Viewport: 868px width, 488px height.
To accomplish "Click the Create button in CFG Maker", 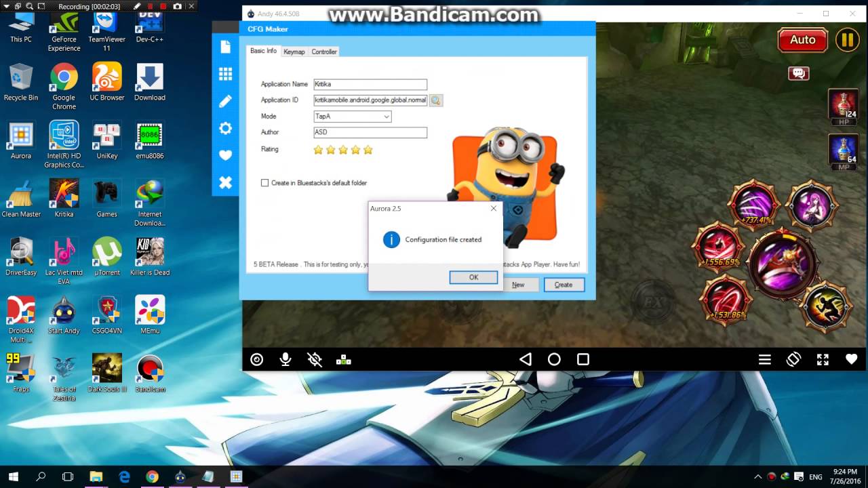I will [x=564, y=285].
